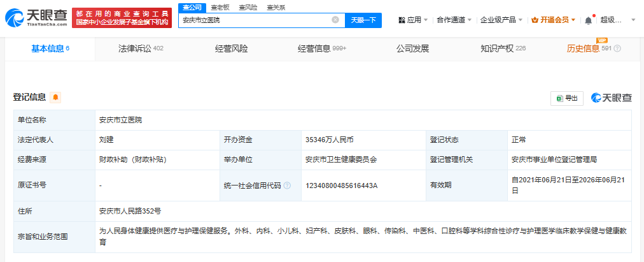
Task: Open notifications bell icon in header
Action: coord(589,20)
